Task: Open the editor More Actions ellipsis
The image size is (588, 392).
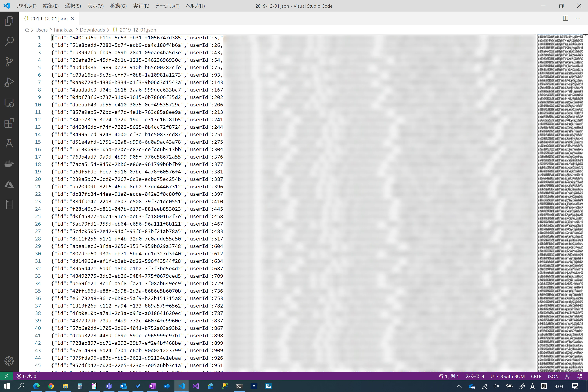Action: pos(578,18)
